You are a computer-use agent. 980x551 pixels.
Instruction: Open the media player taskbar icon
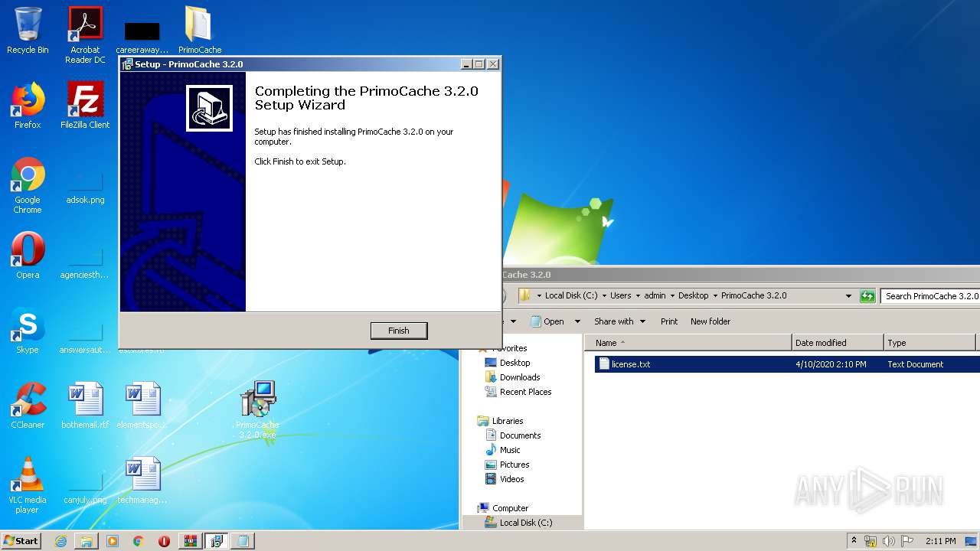coord(113,541)
